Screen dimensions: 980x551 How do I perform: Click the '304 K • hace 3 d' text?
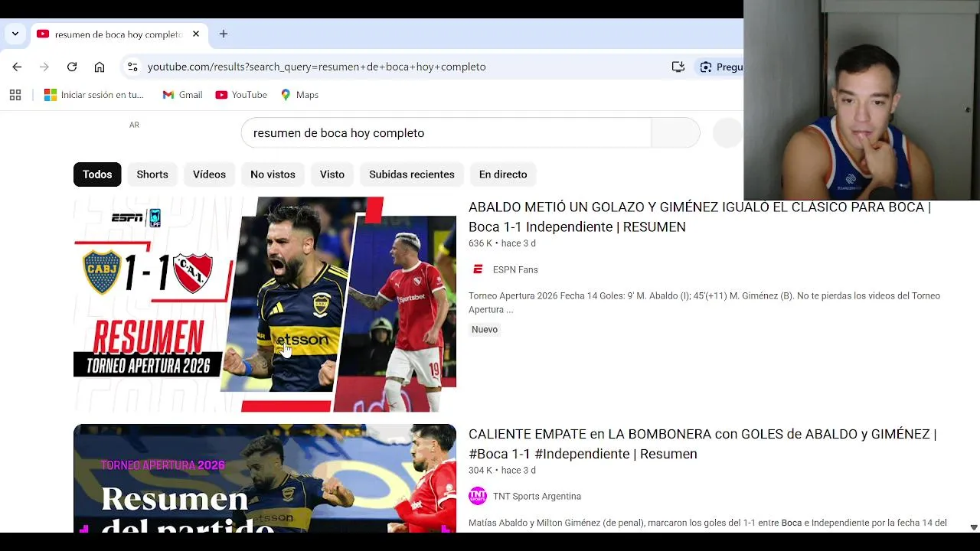point(502,470)
